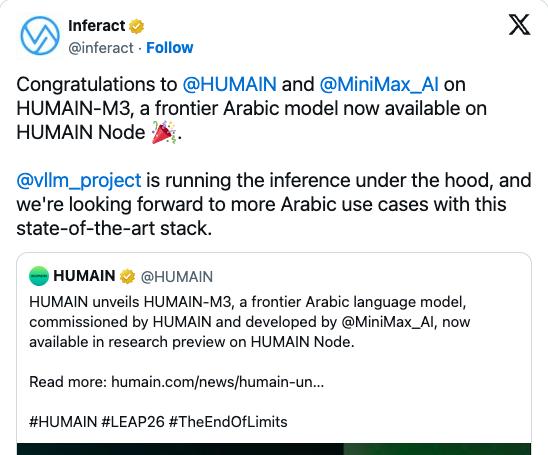Open the HUMAIN green avatar icon
The image size is (548, 455).
(39, 276)
